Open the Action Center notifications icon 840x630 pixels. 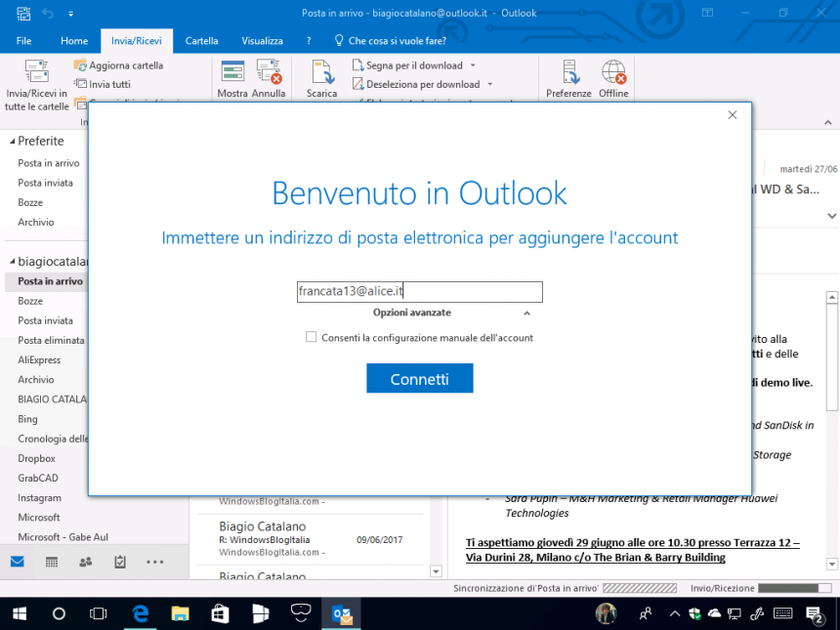(x=815, y=615)
